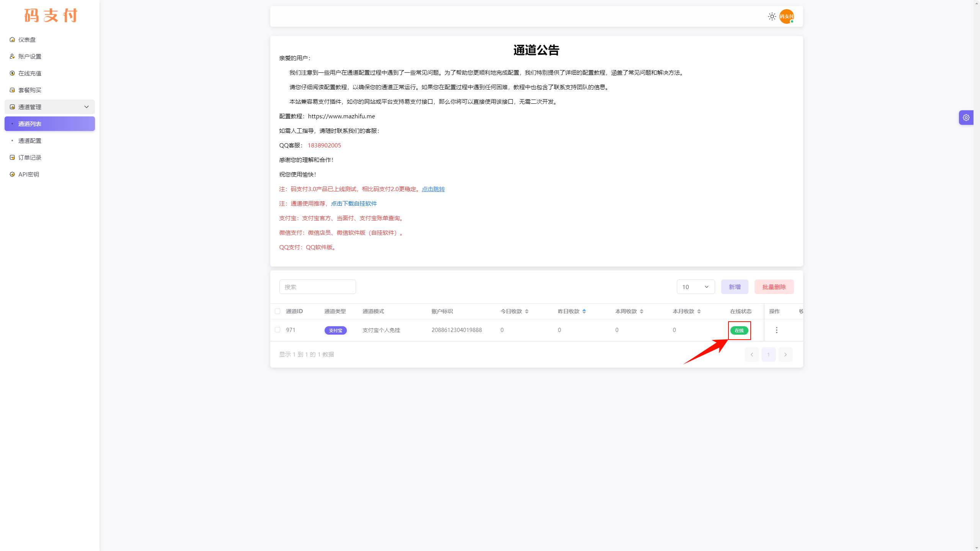Click the 在线充值 recharge icon
The width and height of the screenshot is (980, 551).
pyautogui.click(x=12, y=73)
